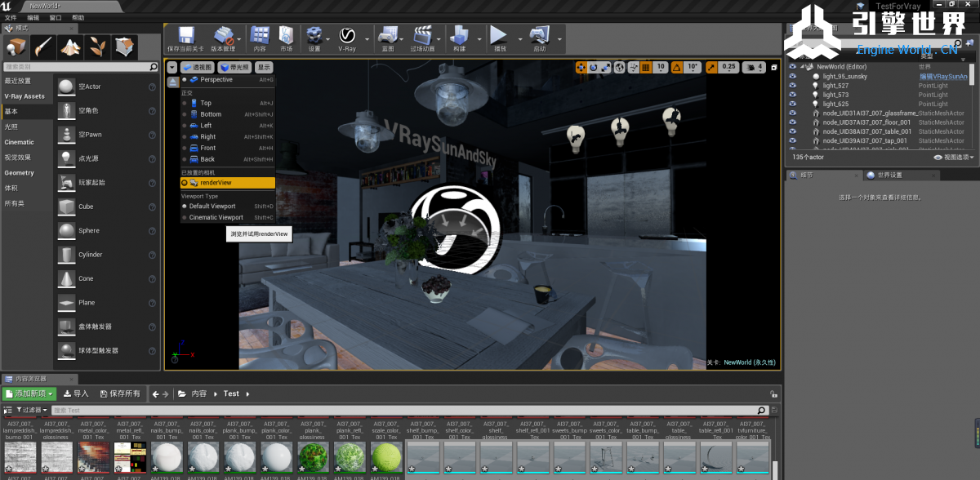
Task: Click the content browser back arrow
Action: (156, 393)
